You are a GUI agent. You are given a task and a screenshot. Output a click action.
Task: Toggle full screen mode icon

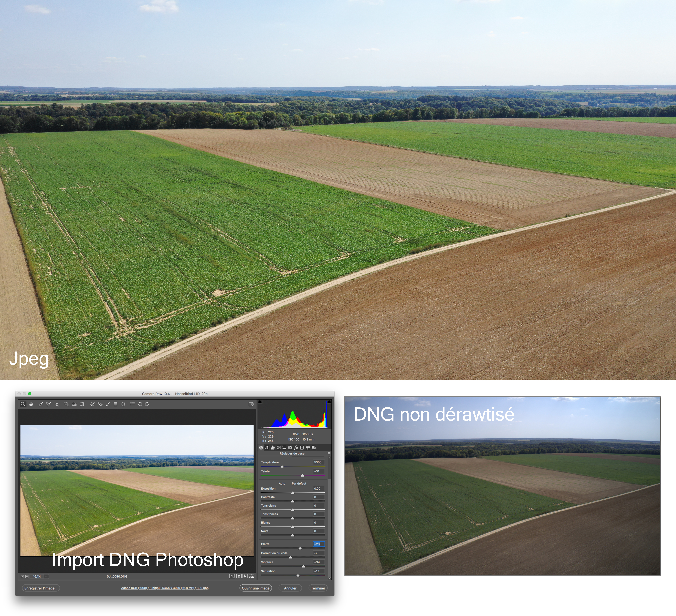pyautogui.click(x=251, y=404)
